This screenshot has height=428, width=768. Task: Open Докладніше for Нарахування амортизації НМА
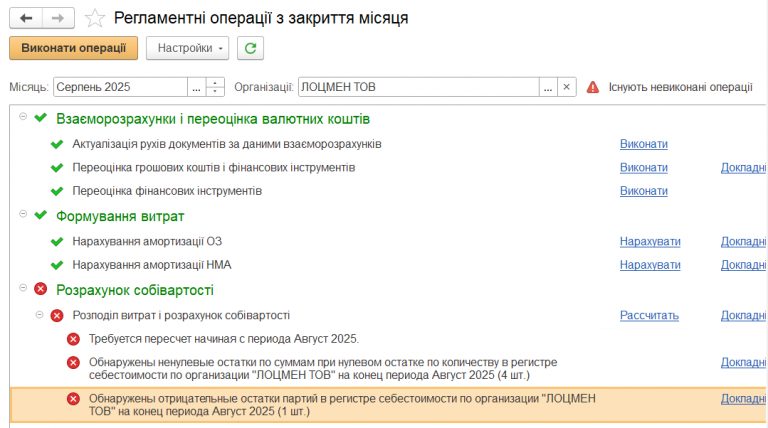744,265
